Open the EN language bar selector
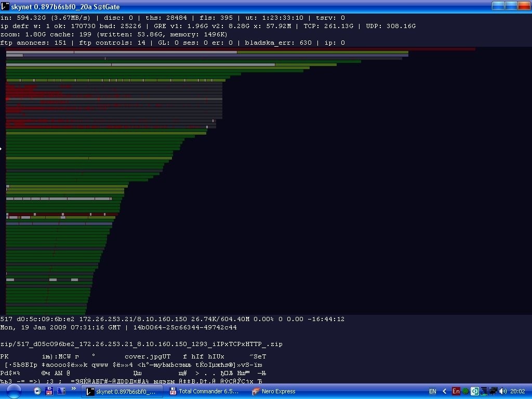Image resolution: width=532 pixels, height=399 pixels. pos(432,391)
